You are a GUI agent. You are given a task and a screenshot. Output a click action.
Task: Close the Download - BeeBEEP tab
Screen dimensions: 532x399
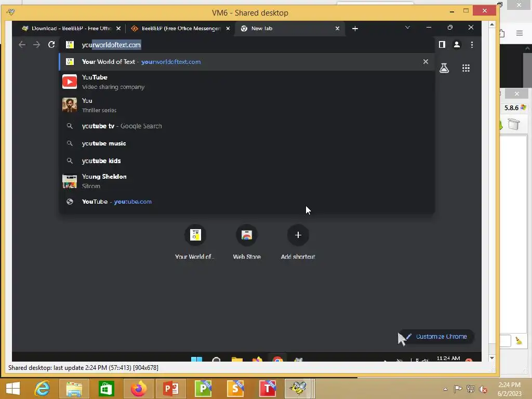click(x=118, y=29)
